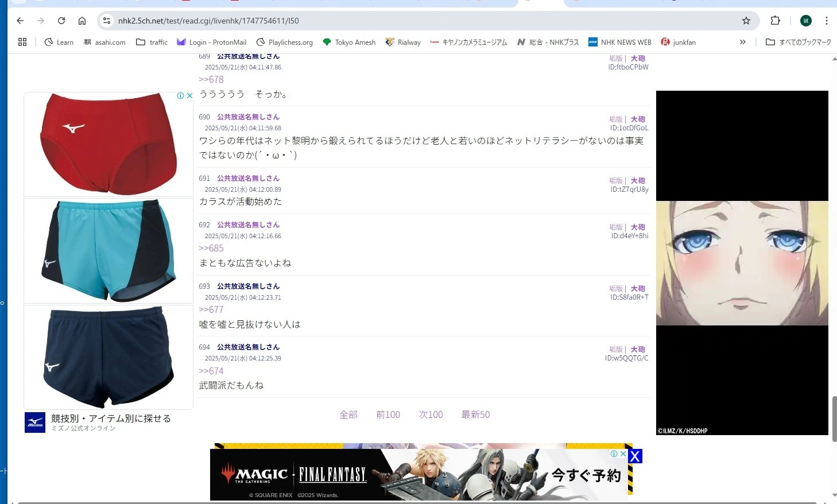Open the traffic bookmarks folder

point(152,42)
